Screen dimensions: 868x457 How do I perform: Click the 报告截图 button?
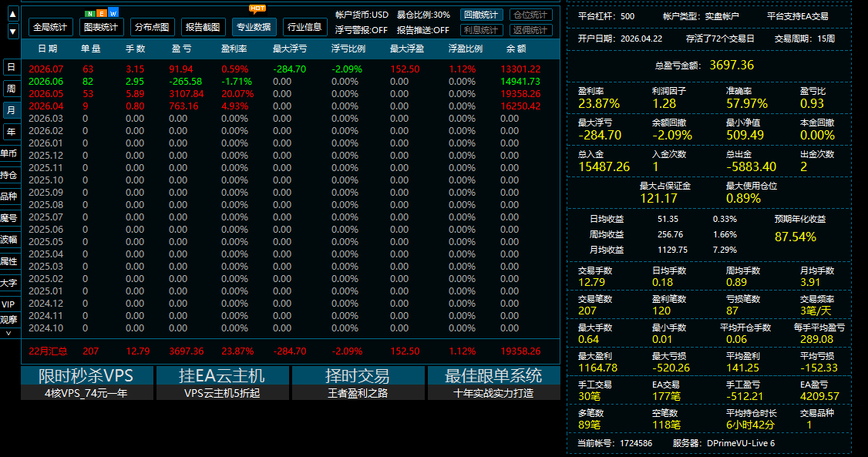(x=204, y=27)
